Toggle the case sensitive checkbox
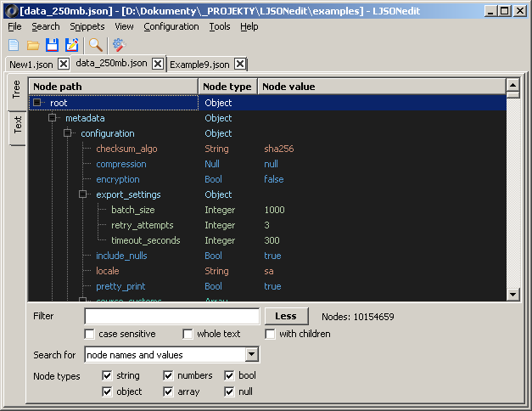 pos(90,334)
